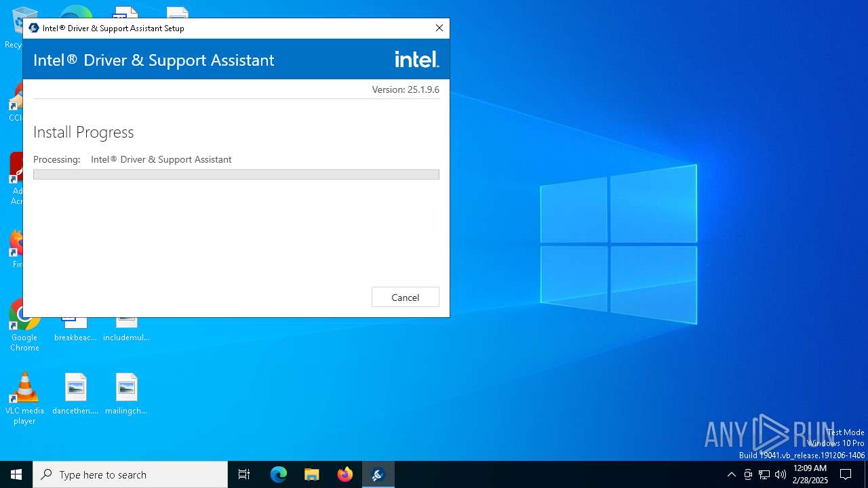Click the Intel logo in header
Image resolution: width=868 pixels, height=488 pixels.
(417, 60)
